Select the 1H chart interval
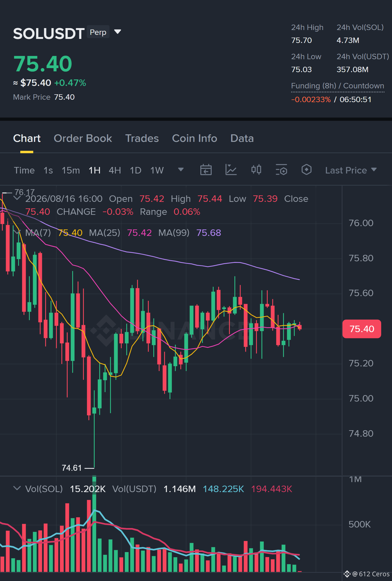This screenshot has height=581, width=392. 94,170
